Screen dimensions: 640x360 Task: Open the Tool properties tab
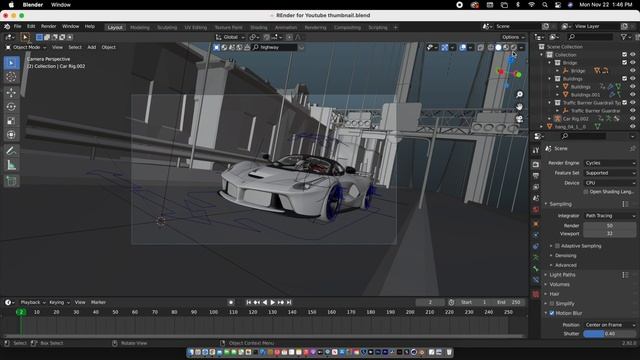[536, 151]
